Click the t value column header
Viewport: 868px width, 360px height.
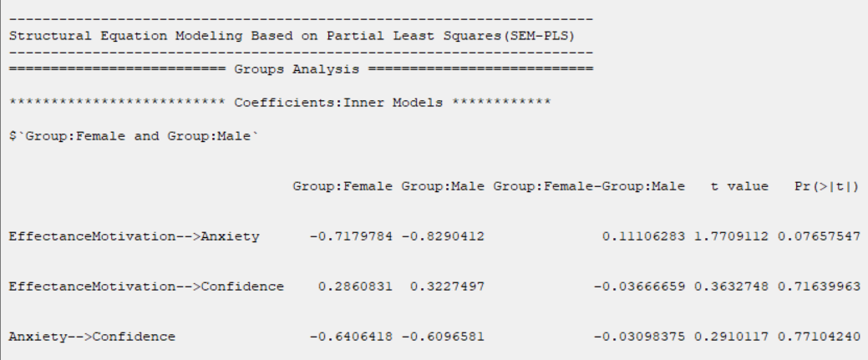pos(739,186)
